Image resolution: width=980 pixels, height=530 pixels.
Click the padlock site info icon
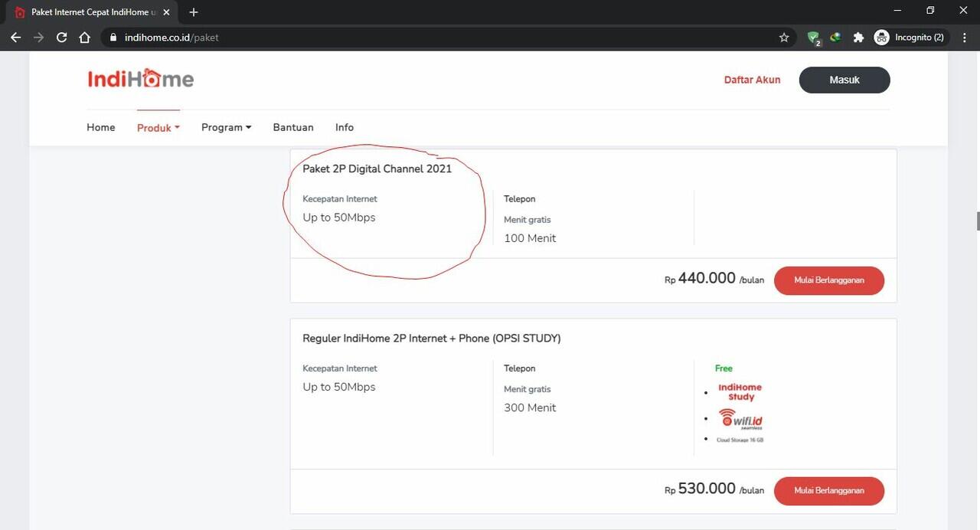tap(113, 37)
